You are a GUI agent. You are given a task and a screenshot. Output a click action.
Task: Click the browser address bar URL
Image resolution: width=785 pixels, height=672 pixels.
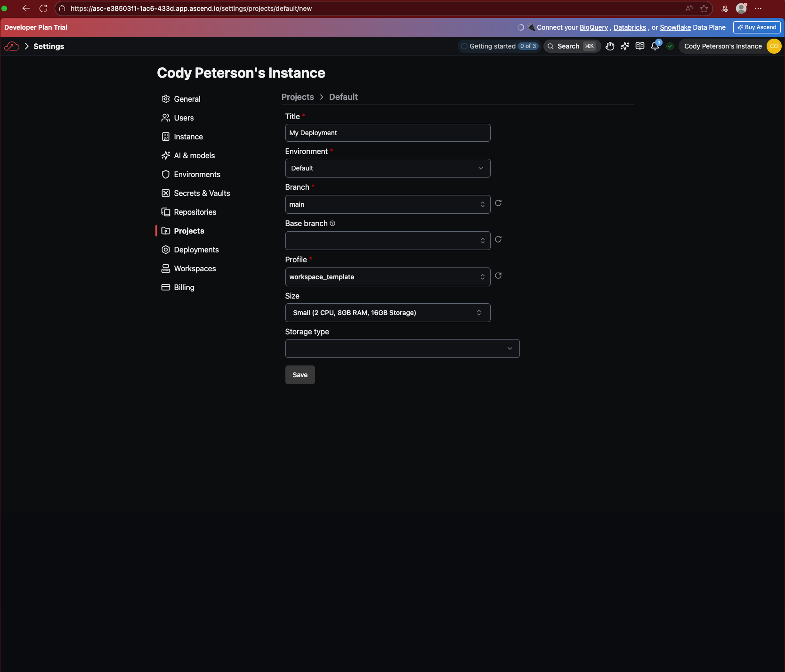(191, 8)
